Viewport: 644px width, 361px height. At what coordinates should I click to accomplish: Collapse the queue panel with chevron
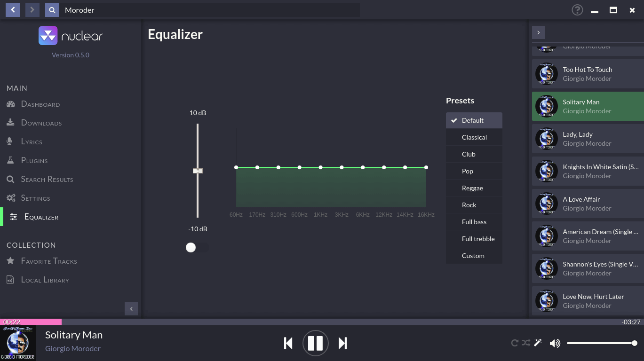(539, 32)
